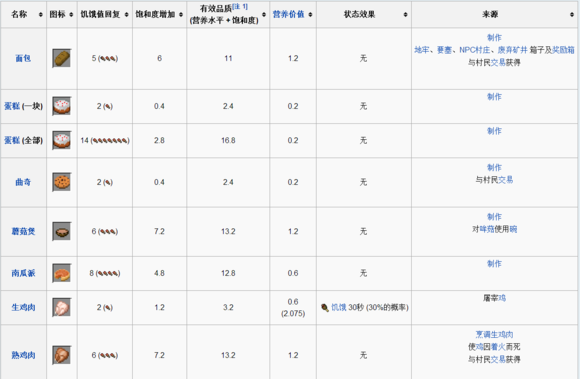Image resolution: width=580 pixels, height=379 pixels.
Task: Click the raw chicken (生鸡肉) icon
Action: pyautogui.click(x=61, y=307)
